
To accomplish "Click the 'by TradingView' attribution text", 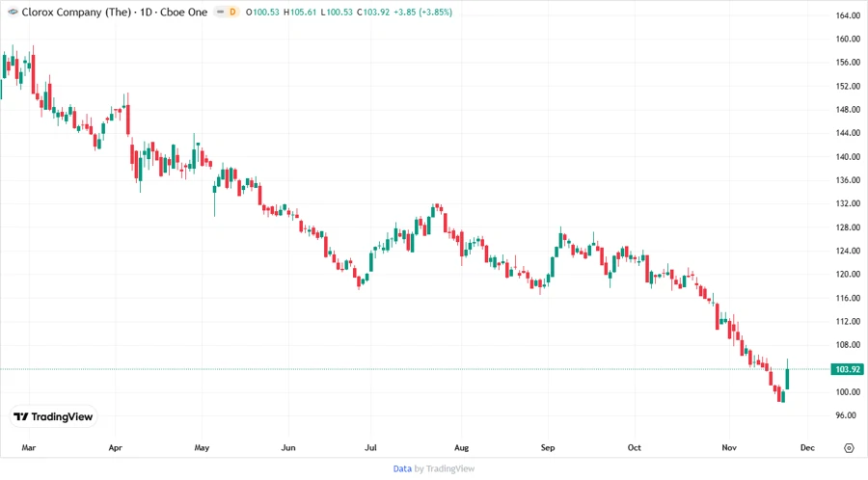I will [445, 468].
